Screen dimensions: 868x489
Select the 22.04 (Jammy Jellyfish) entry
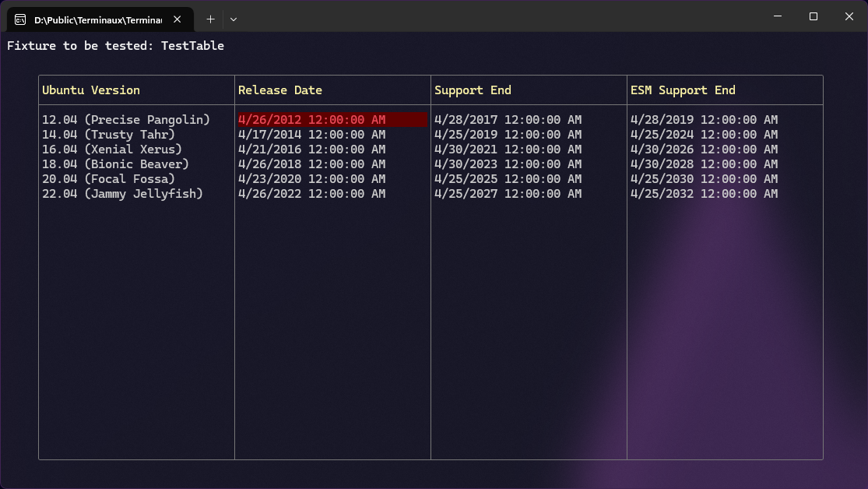coord(122,194)
